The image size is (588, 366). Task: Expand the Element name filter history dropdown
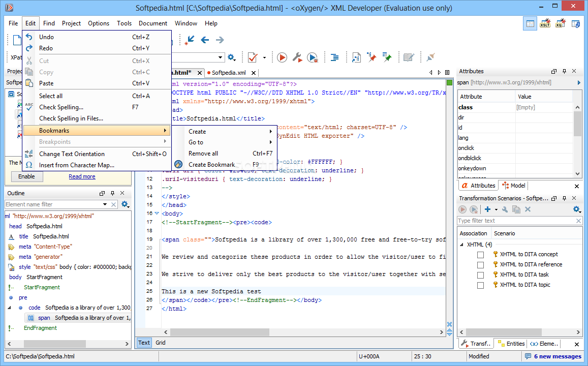(x=105, y=204)
